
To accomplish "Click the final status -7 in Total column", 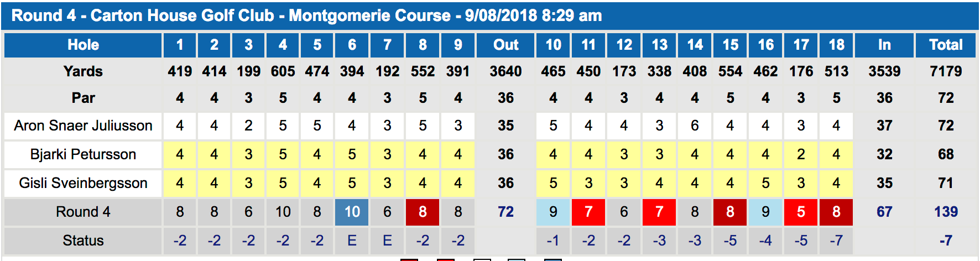I will point(946,241).
